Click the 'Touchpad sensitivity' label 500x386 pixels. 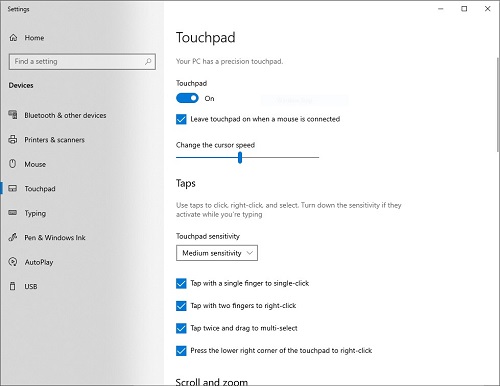(x=208, y=236)
